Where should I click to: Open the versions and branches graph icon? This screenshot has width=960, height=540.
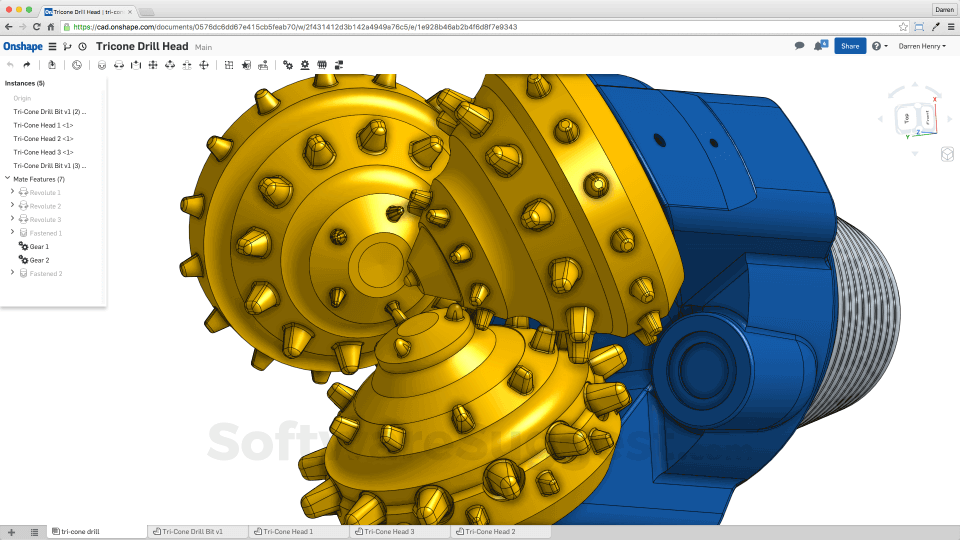coord(67,47)
